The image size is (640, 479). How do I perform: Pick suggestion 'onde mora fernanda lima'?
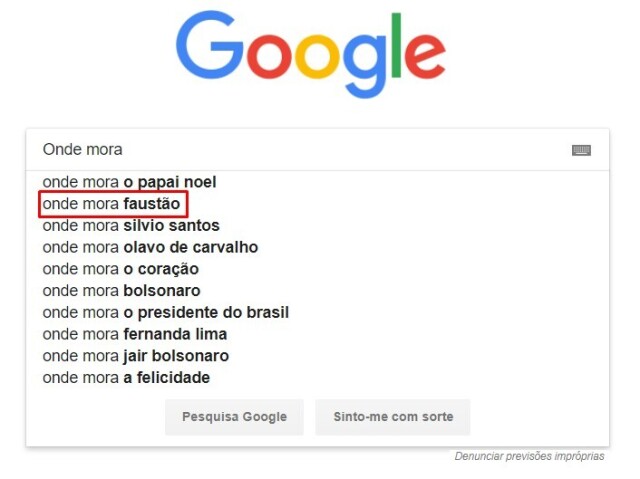(x=318, y=334)
